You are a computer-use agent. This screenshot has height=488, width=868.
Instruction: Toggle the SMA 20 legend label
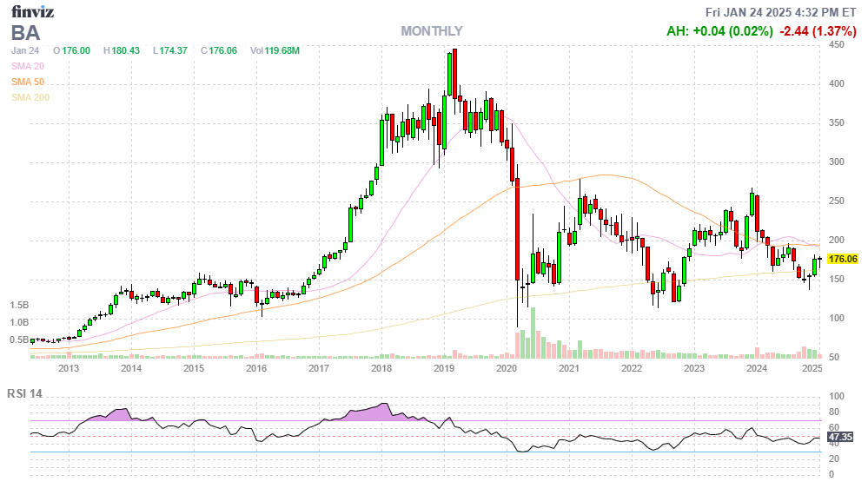pyautogui.click(x=27, y=66)
